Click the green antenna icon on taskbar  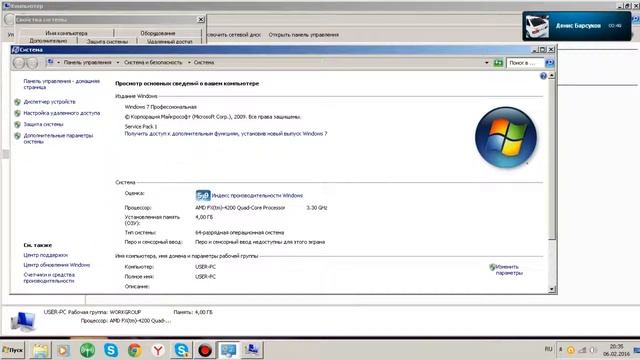[87, 350]
